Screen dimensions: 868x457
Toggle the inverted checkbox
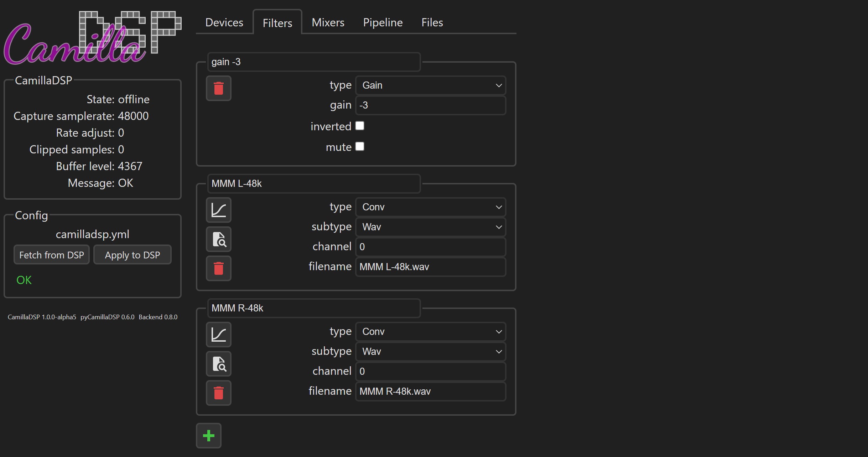(360, 126)
